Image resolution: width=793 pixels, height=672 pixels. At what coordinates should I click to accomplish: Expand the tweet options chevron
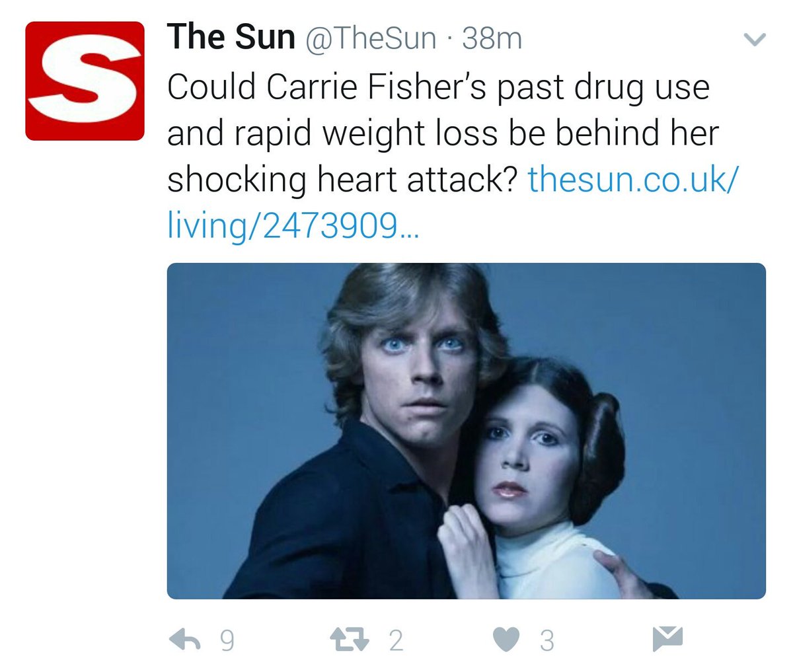754,40
